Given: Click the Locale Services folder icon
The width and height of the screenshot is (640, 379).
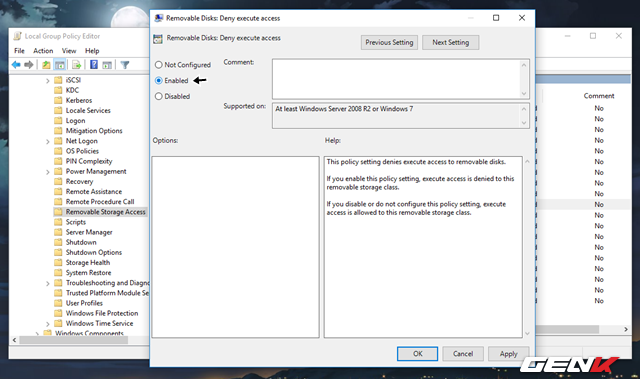Looking at the screenshot, I should pyautogui.click(x=58, y=111).
